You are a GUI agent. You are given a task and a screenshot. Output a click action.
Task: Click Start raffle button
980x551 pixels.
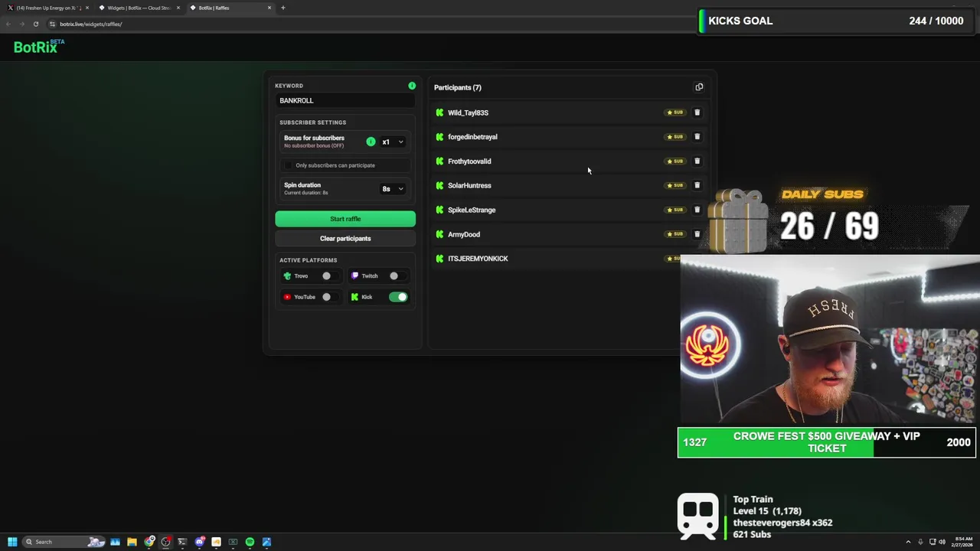[345, 219]
